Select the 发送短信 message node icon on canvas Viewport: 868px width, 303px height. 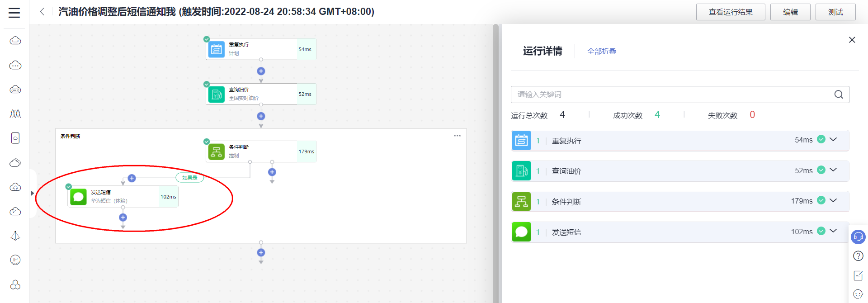[x=78, y=197]
